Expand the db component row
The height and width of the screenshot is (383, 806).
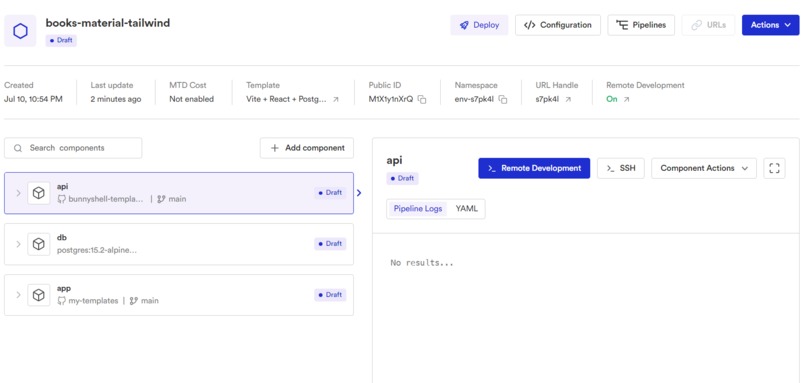click(x=19, y=244)
